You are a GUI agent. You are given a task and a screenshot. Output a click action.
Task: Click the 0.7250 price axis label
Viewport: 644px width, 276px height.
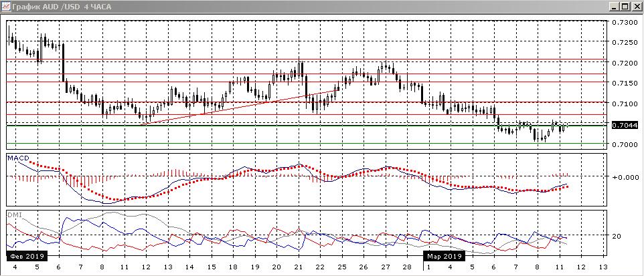(625, 42)
